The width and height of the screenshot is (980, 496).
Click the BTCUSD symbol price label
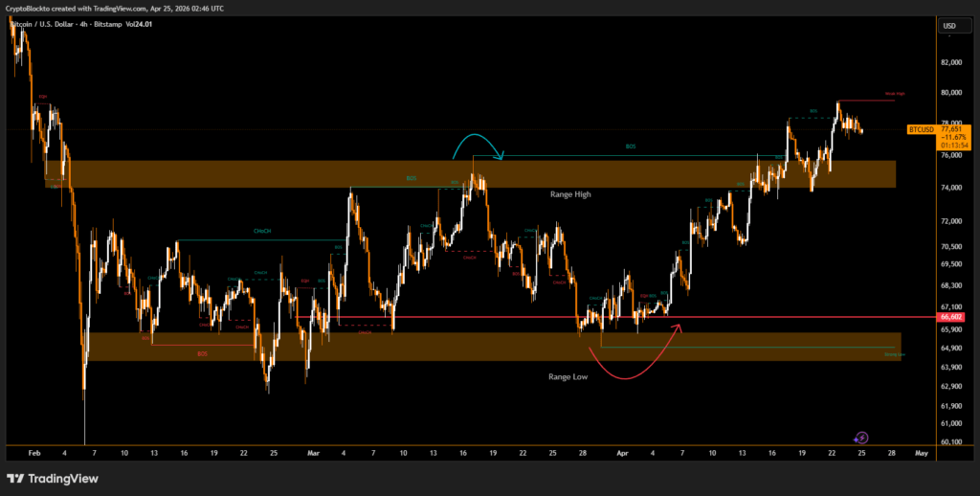click(920, 129)
